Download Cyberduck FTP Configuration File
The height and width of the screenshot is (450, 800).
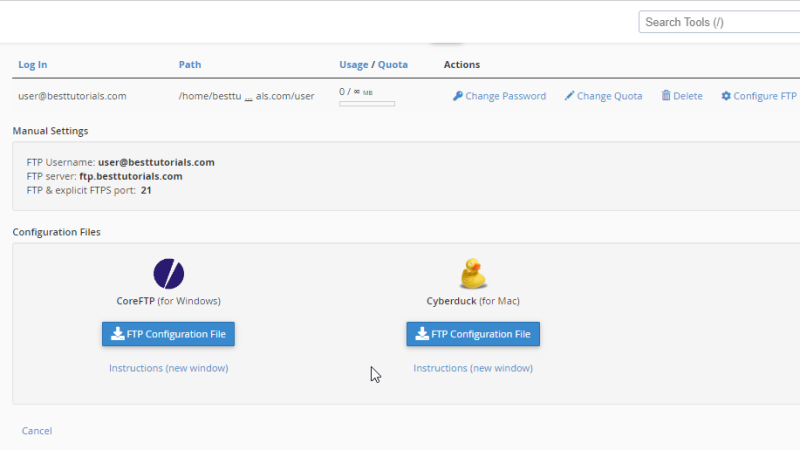tap(473, 334)
